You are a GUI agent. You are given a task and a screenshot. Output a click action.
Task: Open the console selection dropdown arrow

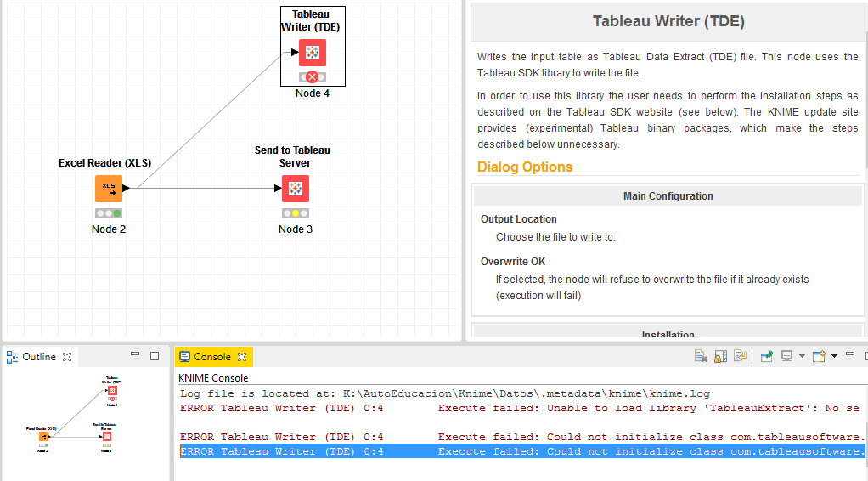(x=802, y=356)
